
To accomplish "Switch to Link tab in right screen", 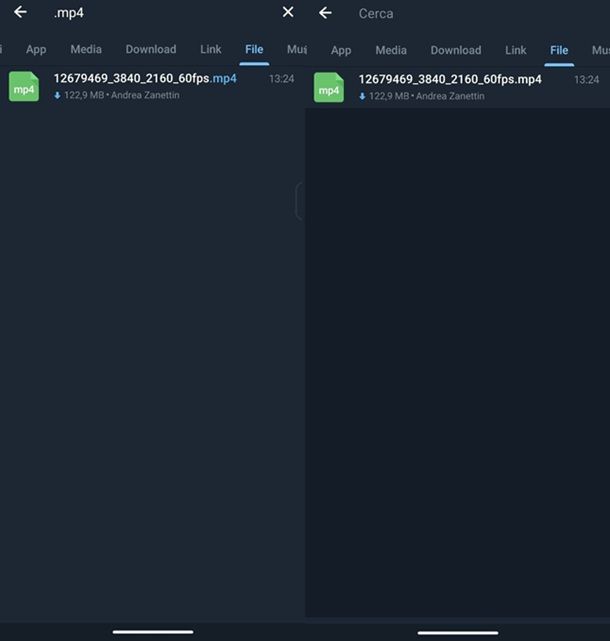I will [x=516, y=50].
